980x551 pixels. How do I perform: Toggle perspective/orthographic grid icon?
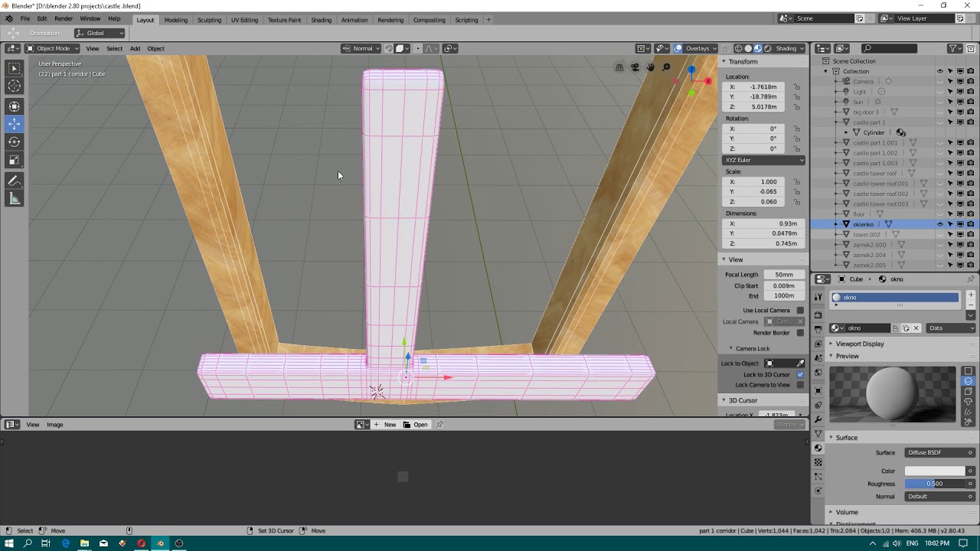[x=619, y=67]
